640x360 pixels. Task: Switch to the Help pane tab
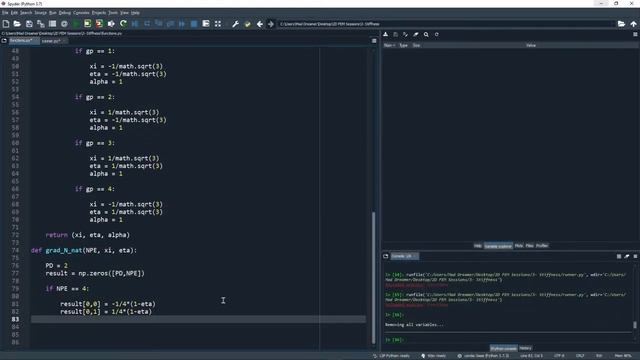click(478, 246)
